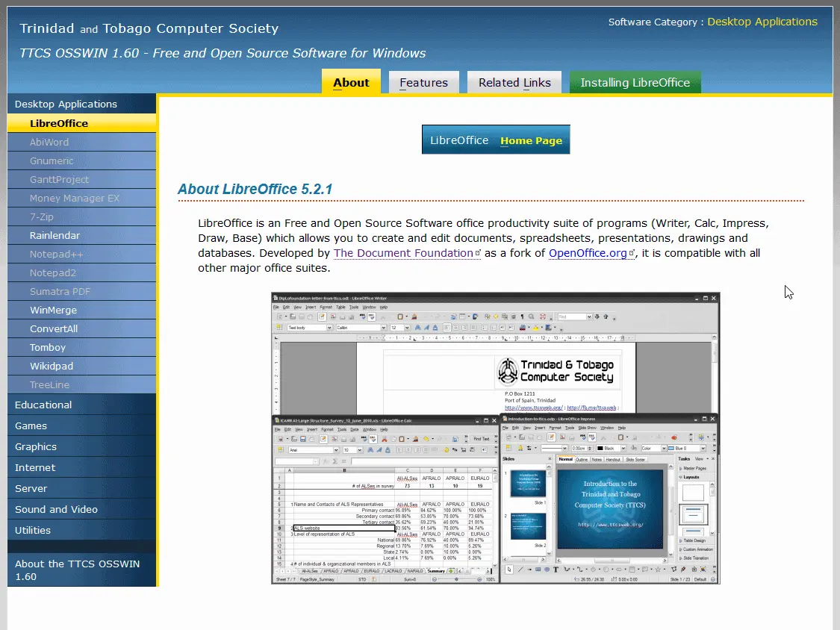Screen dimensions: 840x630
Task: Collapse the Desktop Applications sidebar section
Action: coord(66,104)
